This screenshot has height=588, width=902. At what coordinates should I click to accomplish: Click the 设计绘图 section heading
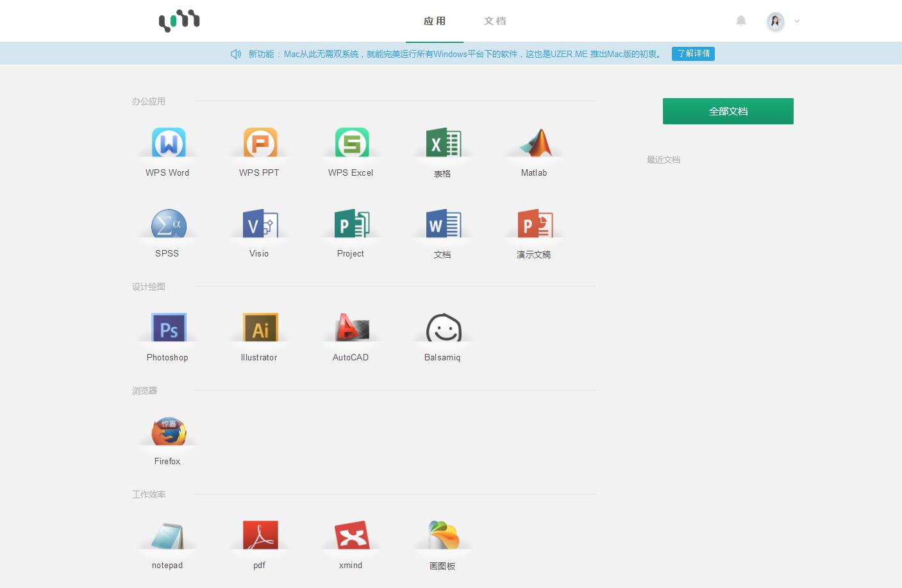(x=149, y=287)
